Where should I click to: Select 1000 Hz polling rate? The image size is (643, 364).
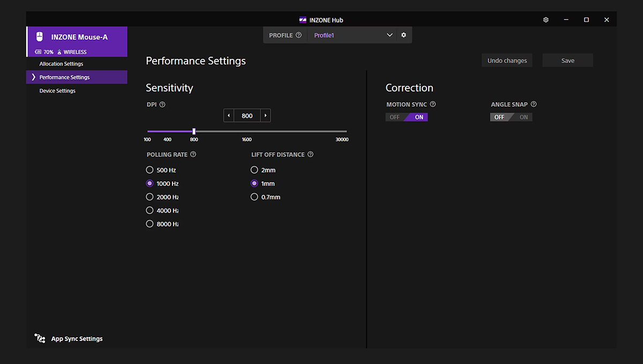pyautogui.click(x=149, y=184)
